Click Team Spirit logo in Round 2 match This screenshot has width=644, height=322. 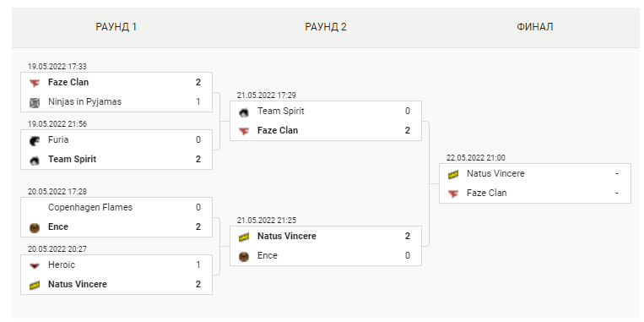coord(244,112)
